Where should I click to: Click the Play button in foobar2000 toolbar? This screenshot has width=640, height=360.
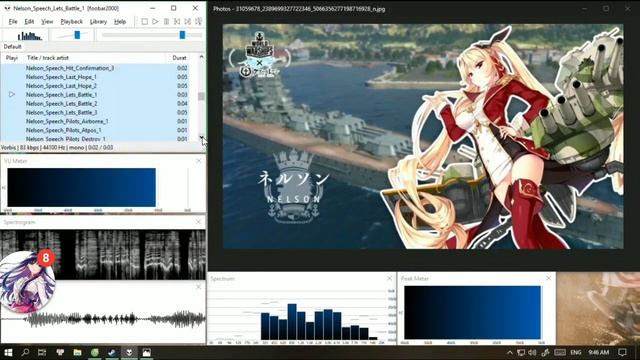[x=156, y=22]
